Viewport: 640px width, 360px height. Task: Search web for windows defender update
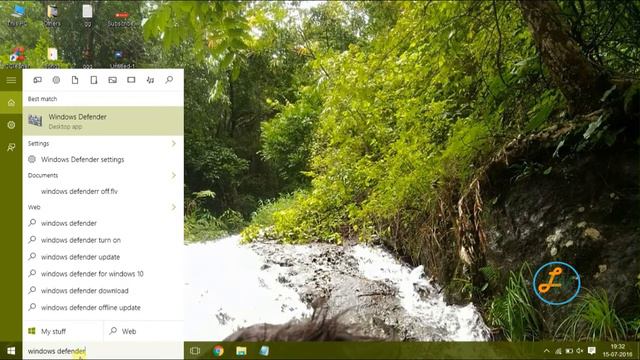pos(103,257)
